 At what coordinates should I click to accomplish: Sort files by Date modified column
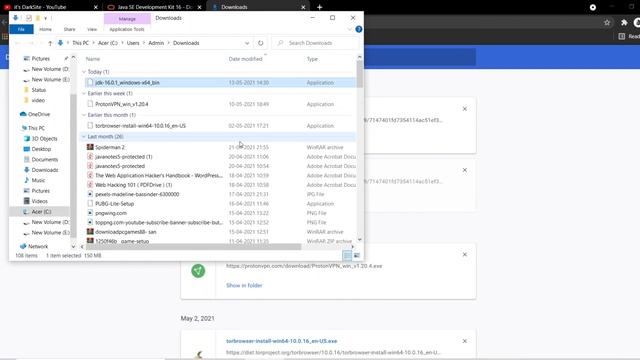[245, 59]
